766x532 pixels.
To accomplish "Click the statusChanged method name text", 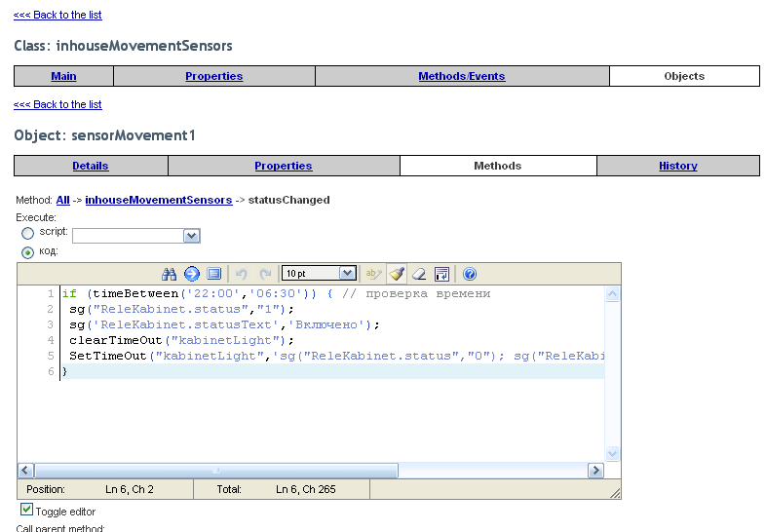I will [x=288, y=200].
